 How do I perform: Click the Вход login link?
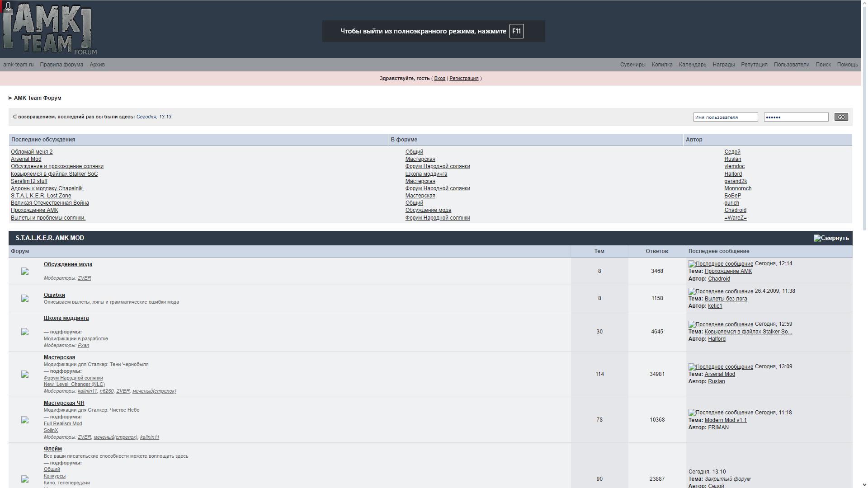(439, 79)
